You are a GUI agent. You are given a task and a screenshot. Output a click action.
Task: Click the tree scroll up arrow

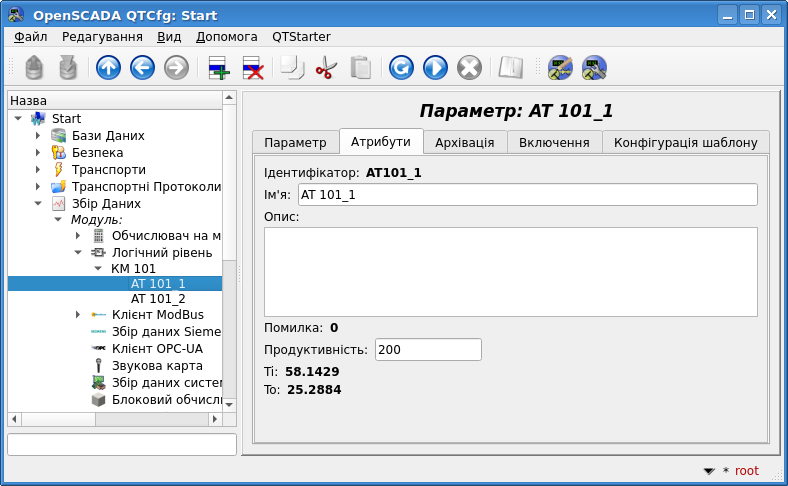[x=229, y=98]
